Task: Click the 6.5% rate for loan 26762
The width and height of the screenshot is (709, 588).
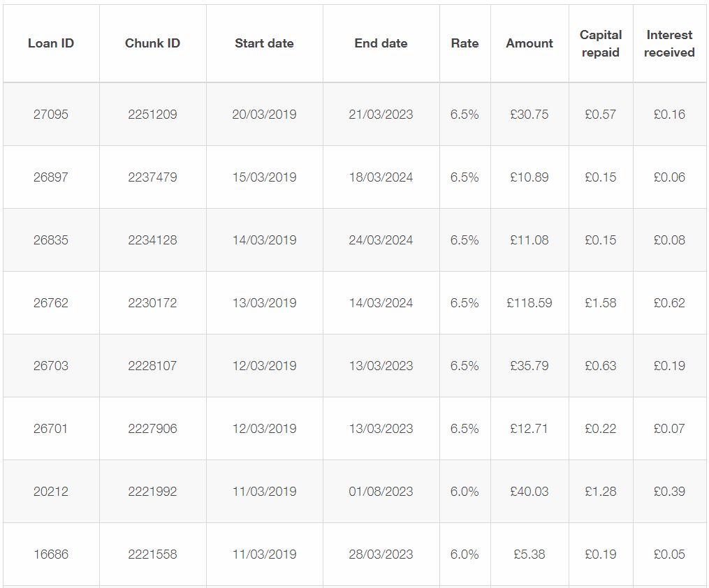Action: tap(465, 303)
